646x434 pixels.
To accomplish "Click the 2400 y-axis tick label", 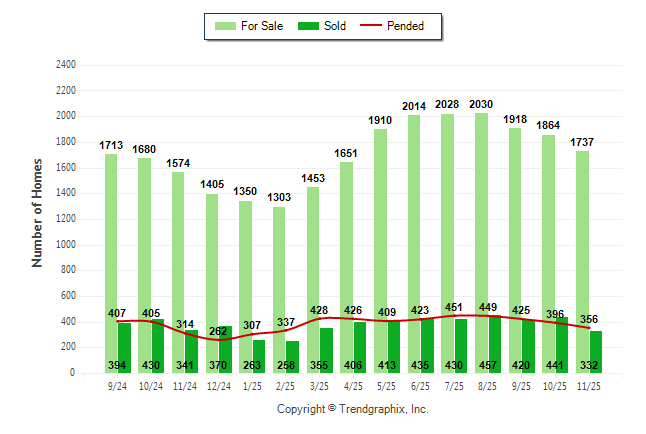I will point(64,65).
